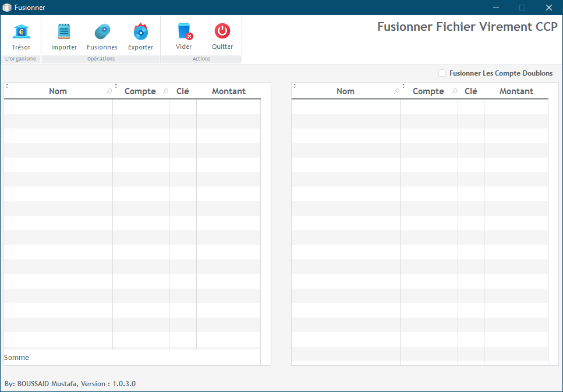
Task: Sort left table by Montant header
Action: (228, 91)
